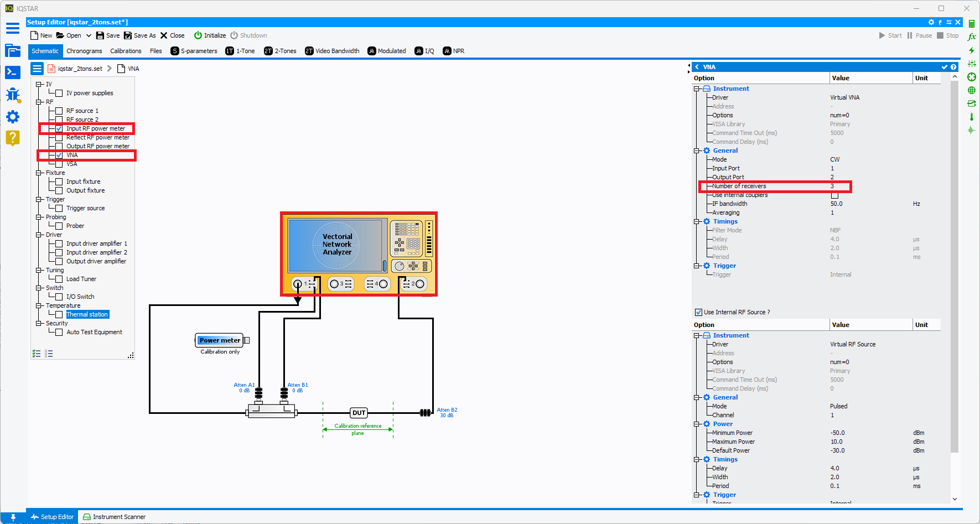980x524 pixels.
Task: Click the Close setup button
Action: pos(173,35)
